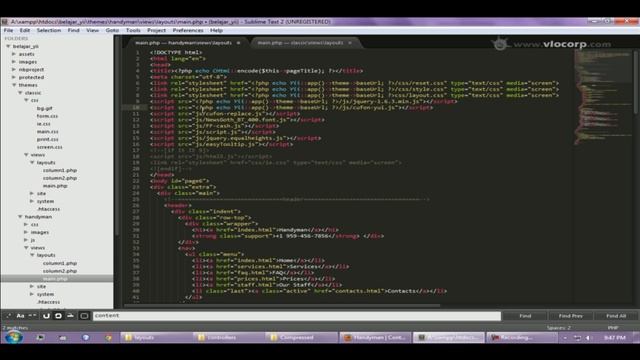The width and height of the screenshot is (640, 360).
Task: Click the PHP syntax indicator in status bar
Action: 613,327
